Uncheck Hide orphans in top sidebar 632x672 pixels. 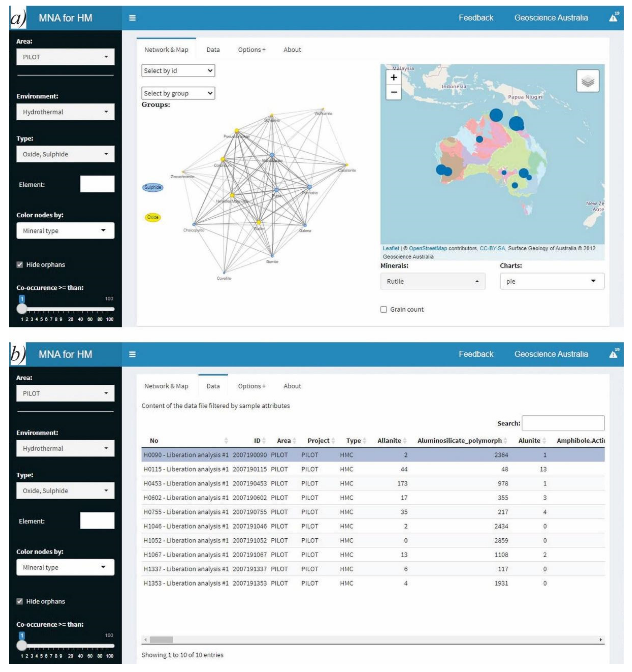coord(20,265)
